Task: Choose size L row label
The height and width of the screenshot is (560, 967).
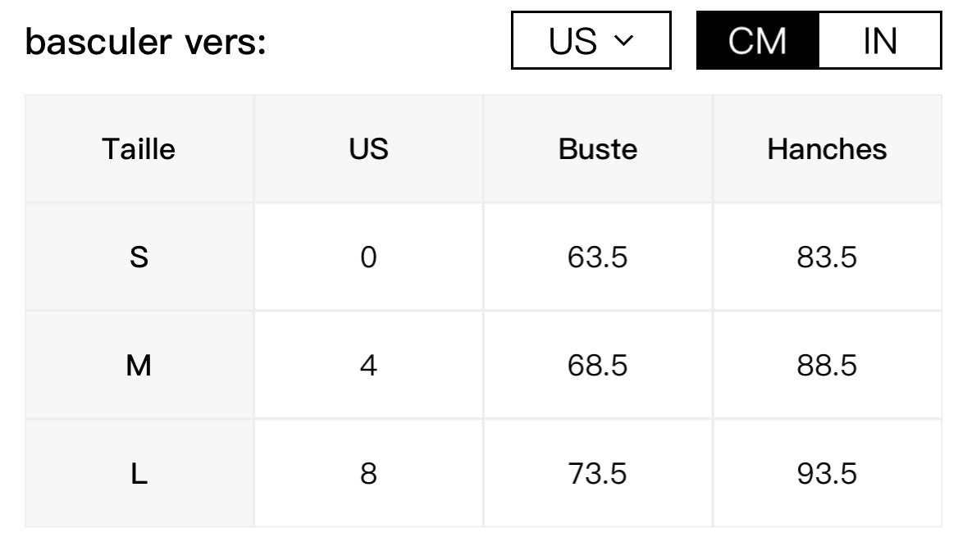Action: pyautogui.click(x=139, y=473)
